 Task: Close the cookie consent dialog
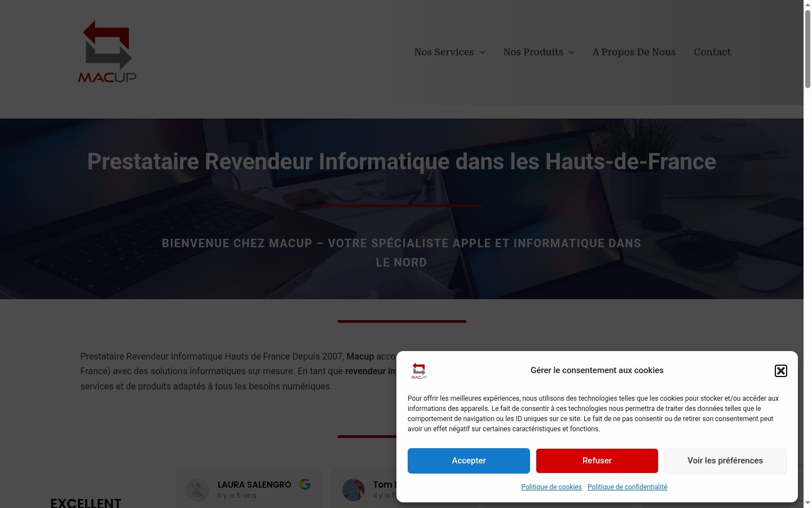pyautogui.click(x=780, y=371)
